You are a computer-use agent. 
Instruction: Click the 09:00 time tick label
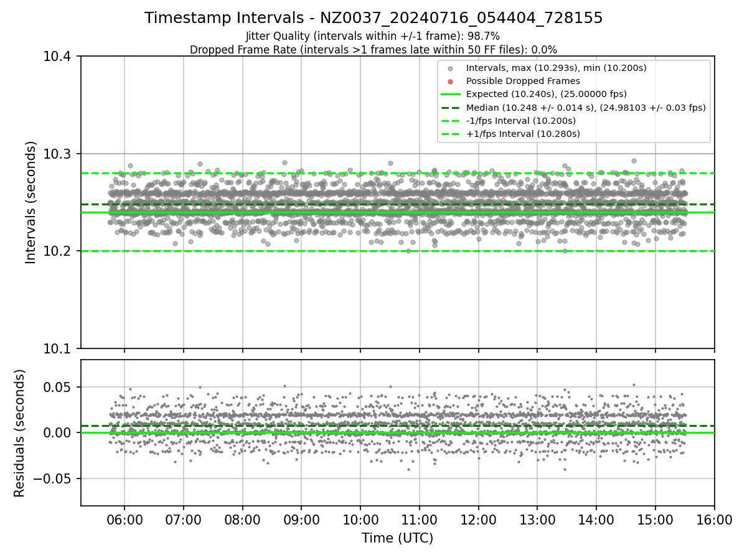301,519
